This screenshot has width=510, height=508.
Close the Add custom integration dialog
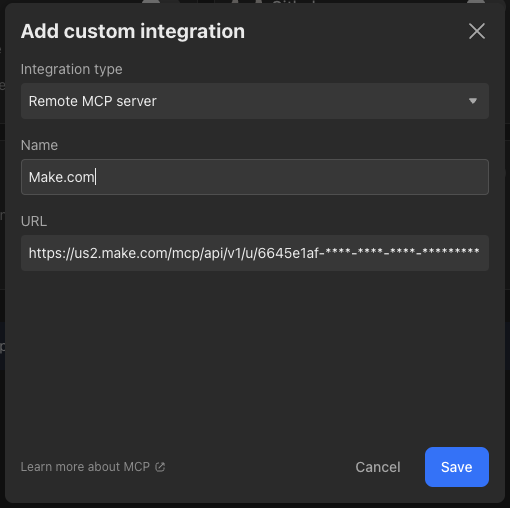[477, 31]
